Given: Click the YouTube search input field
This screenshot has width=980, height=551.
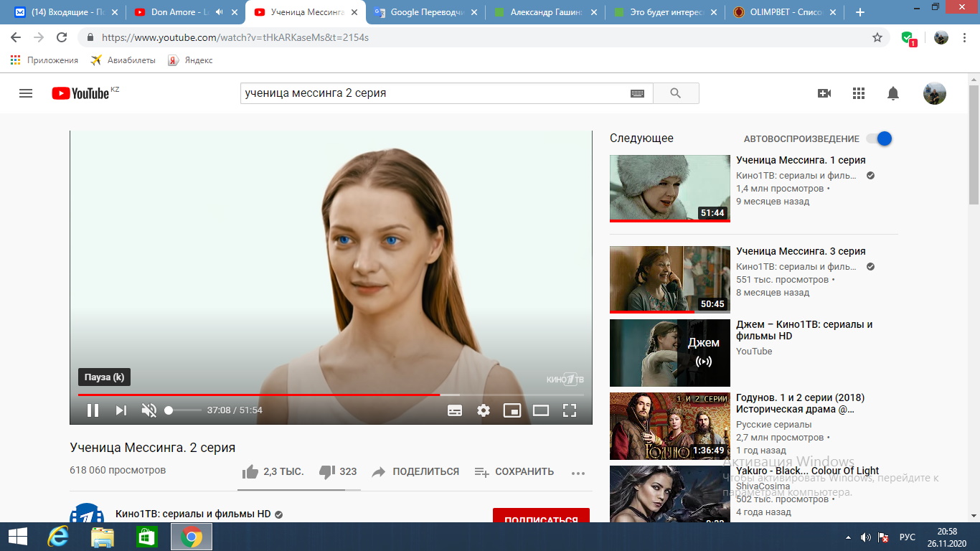Looking at the screenshot, I should (x=434, y=93).
